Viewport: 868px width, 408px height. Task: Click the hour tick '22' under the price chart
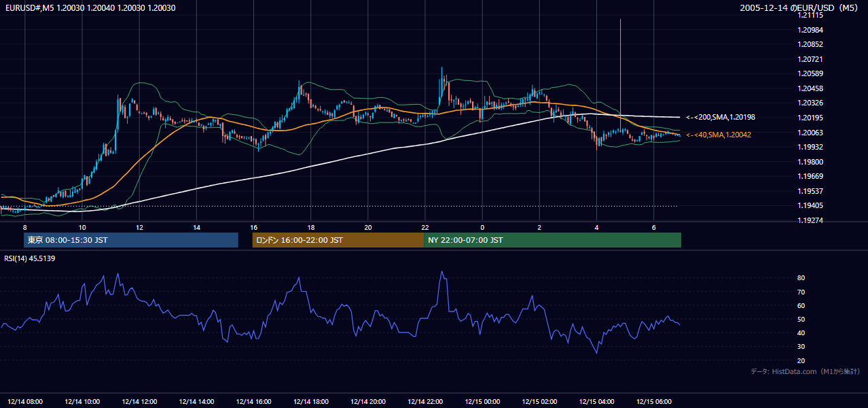(x=425, y=227)
